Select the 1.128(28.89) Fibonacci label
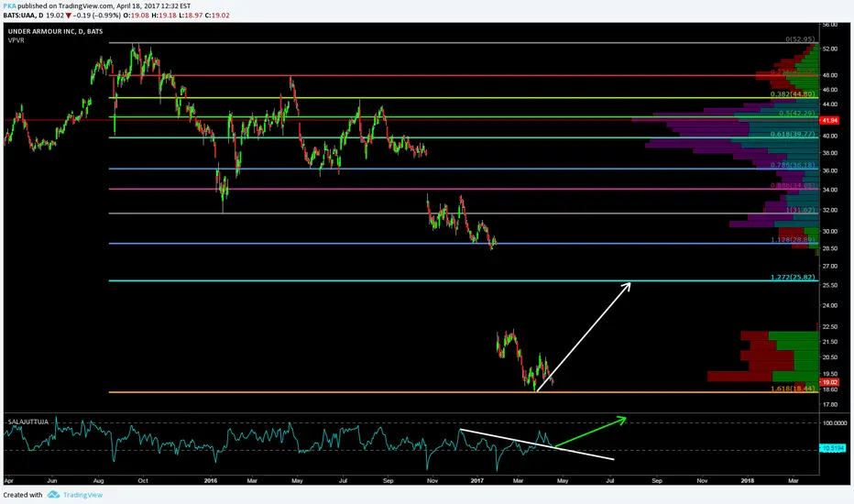This screenshot has height=504, width=854. pyautogui.click(x=793, y=240)
